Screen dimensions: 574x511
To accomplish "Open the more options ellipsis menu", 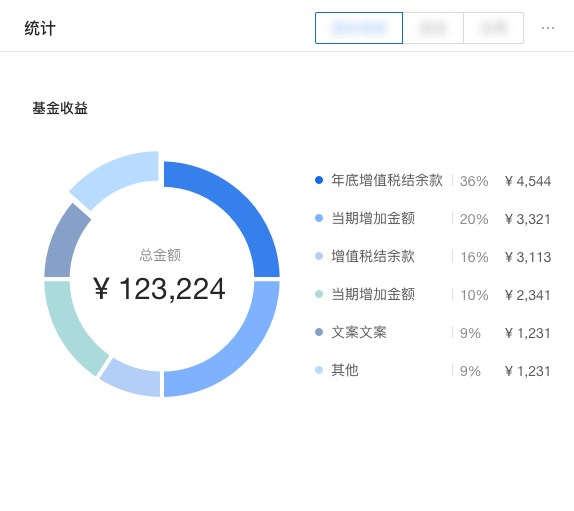I will click(548, 28).
